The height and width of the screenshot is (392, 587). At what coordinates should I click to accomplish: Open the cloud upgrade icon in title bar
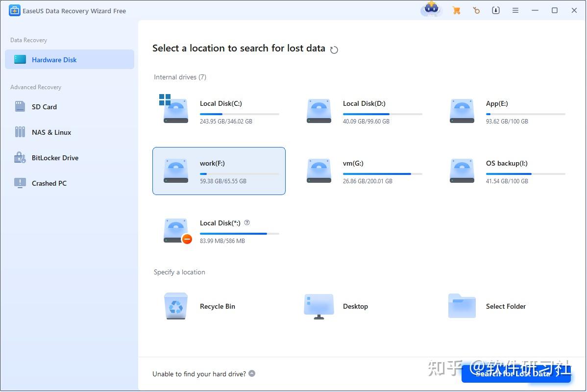coord(431,9)
